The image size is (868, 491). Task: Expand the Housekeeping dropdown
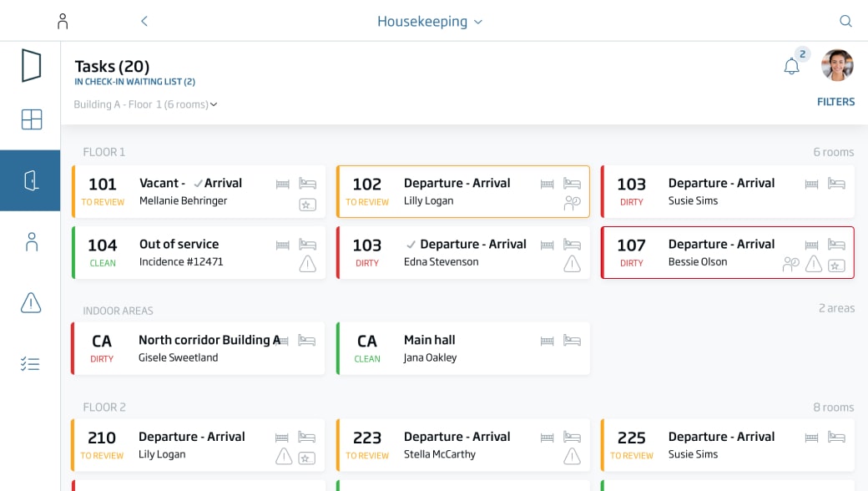pos(429,21)
